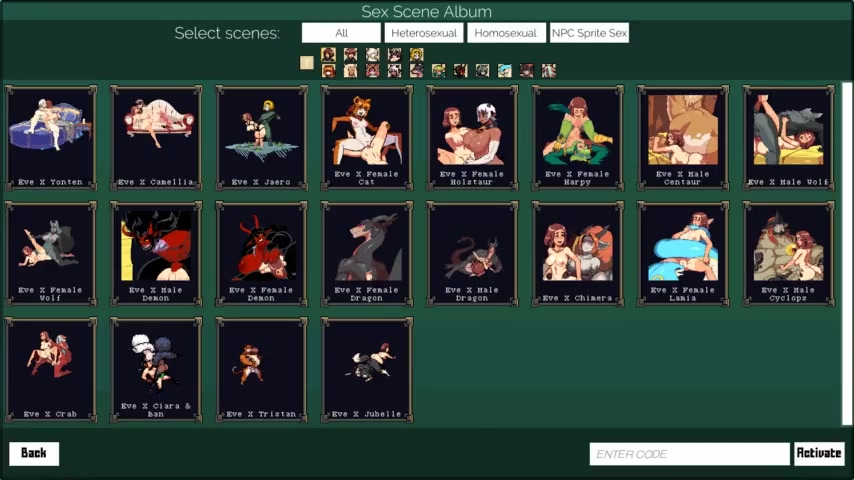Switch to NPC Sprite Sex filter

point(589,33)
